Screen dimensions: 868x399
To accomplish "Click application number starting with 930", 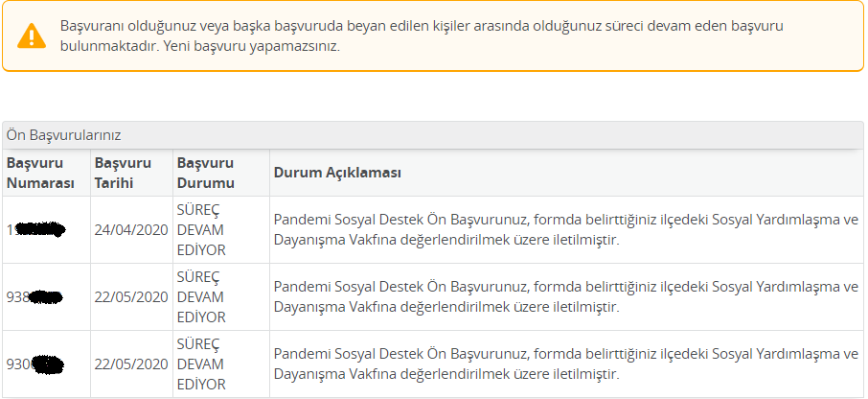I will 35,364.
